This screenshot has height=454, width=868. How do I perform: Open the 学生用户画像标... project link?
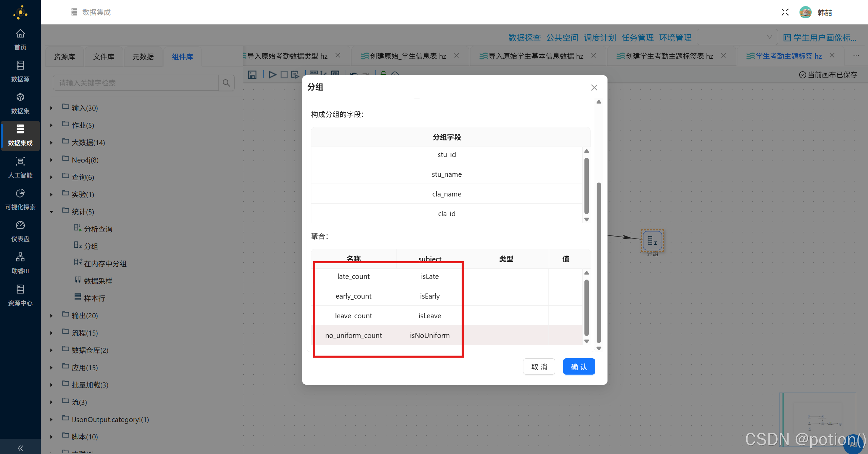820,37
